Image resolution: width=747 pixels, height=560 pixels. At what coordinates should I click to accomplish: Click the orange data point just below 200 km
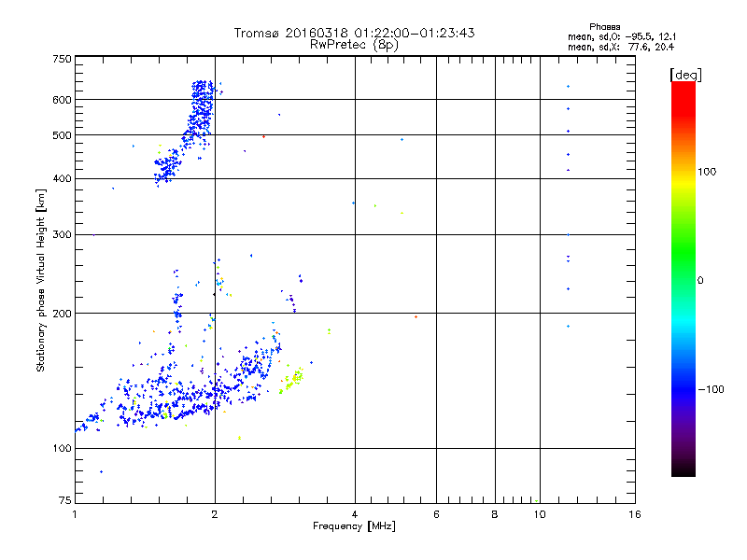[x=416, y=316]
